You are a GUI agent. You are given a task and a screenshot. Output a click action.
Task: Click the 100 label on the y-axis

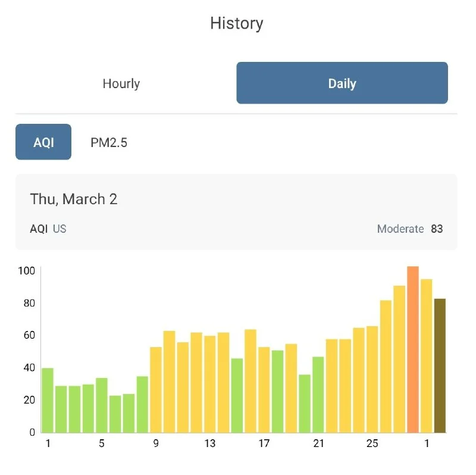coord(28,271)
